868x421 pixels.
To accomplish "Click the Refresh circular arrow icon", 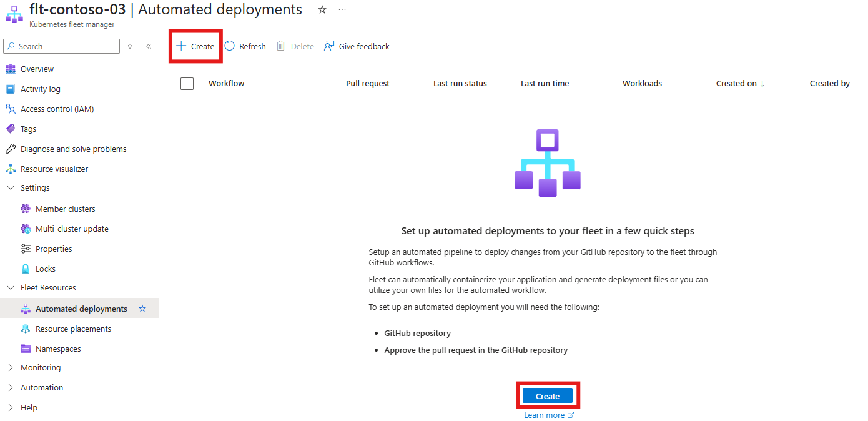I will pos(230,46).
